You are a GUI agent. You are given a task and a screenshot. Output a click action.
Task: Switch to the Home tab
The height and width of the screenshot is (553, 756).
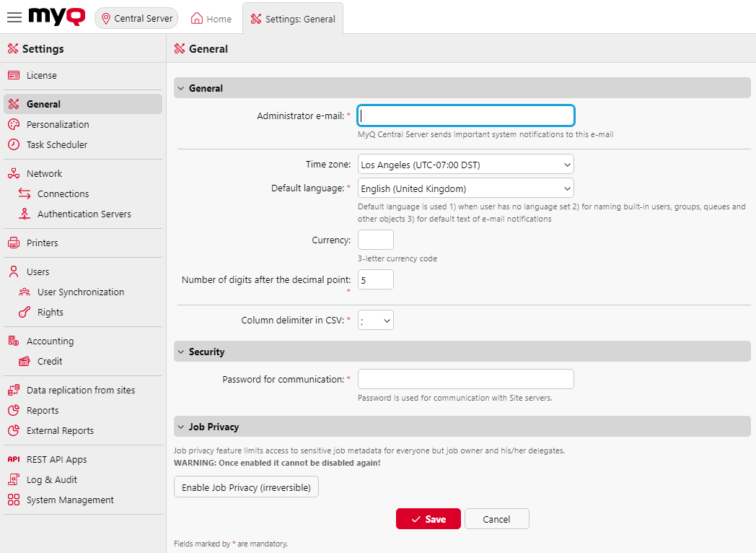pyautogui.click(x=211, y=18)
